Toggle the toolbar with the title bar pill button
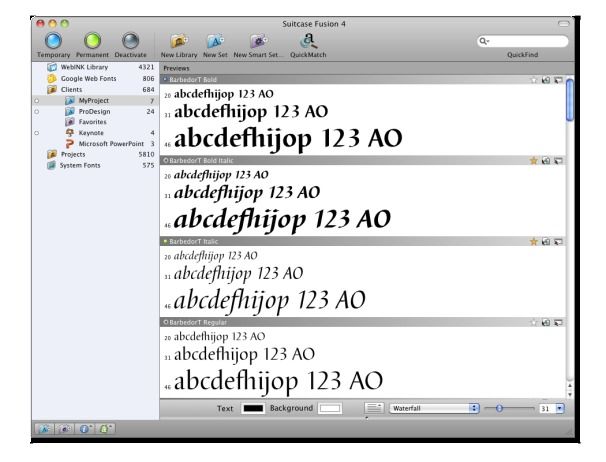Viewport: 606px width, 462px height. pyautogui.click(x=563, y=24)
